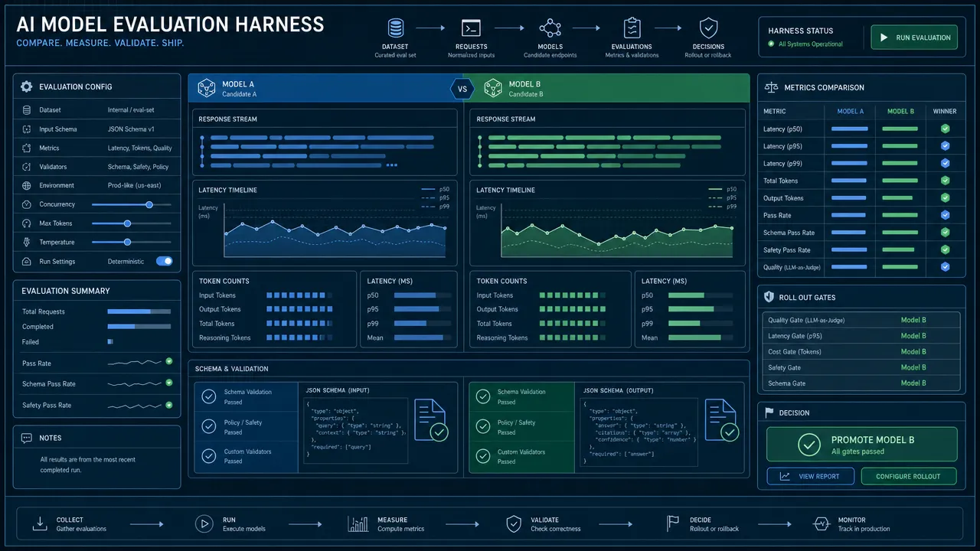Screen dimensions: 980x551
Task: Start the run with Run Evaluation button
Action: coord(914,37)
